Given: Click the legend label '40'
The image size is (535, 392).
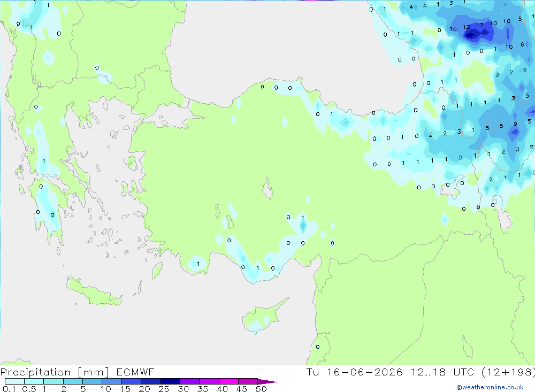Looking at the screenshot, I should coord(222,389).
